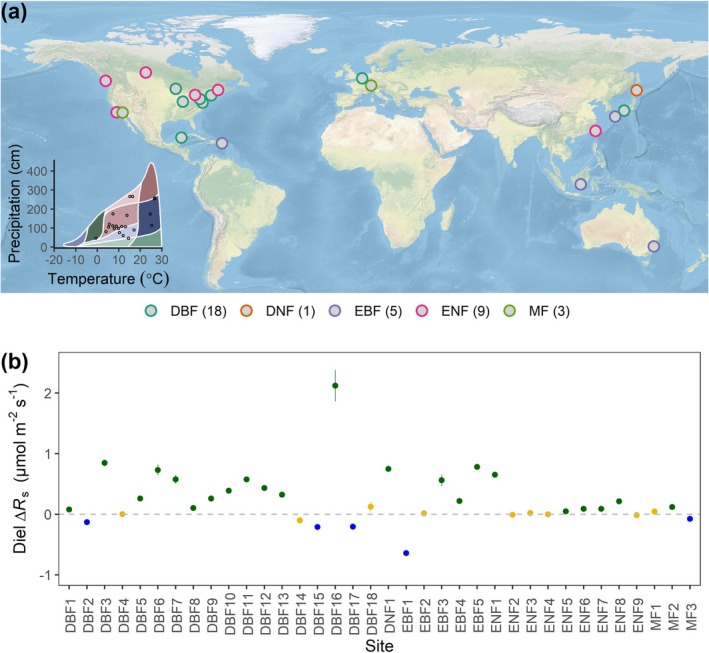
Task: Select the pink ENF marker near Taiwan
Action: tap(596, 131)
